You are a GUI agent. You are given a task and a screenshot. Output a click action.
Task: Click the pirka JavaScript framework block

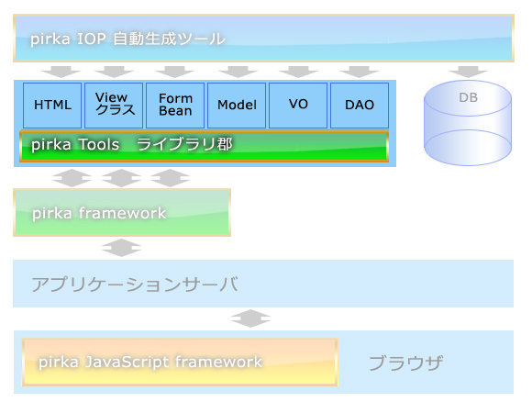(180, 362)
